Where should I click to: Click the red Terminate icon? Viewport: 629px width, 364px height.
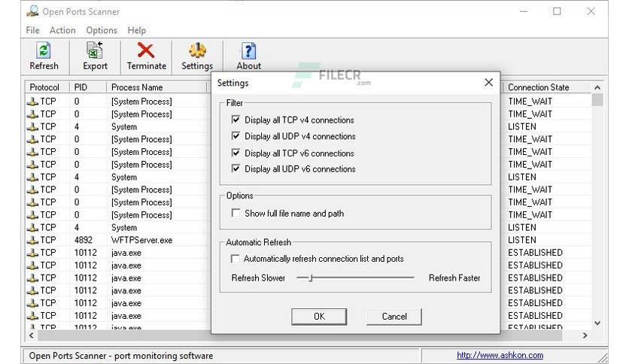pos(146,50)
